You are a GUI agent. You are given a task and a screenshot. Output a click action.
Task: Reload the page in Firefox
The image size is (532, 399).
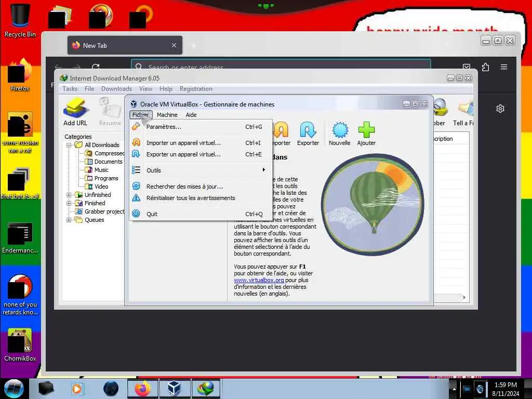[96, 66]
